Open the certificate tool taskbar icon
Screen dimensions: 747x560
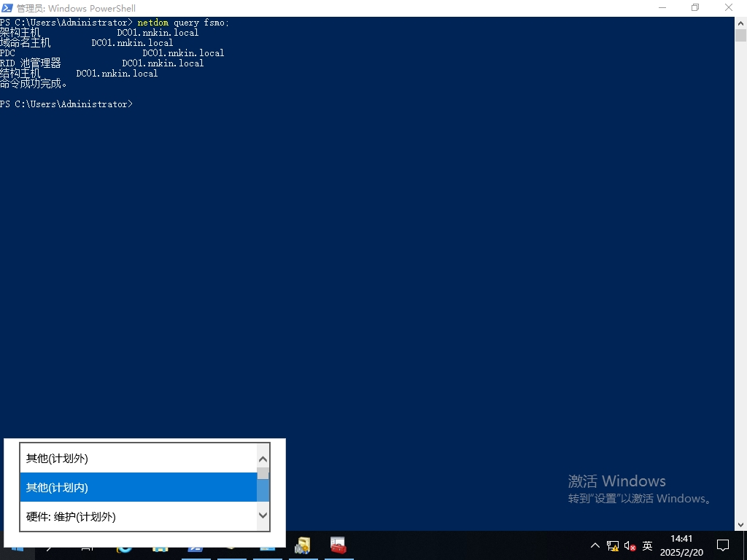tap(302, 545)
